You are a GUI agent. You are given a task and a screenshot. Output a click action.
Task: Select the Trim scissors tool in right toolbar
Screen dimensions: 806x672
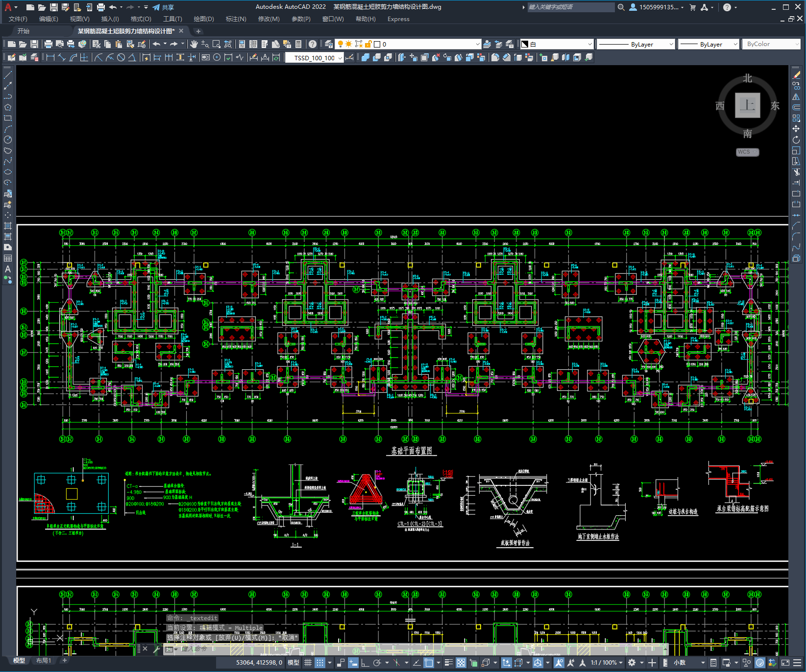[x=796, y=172]
